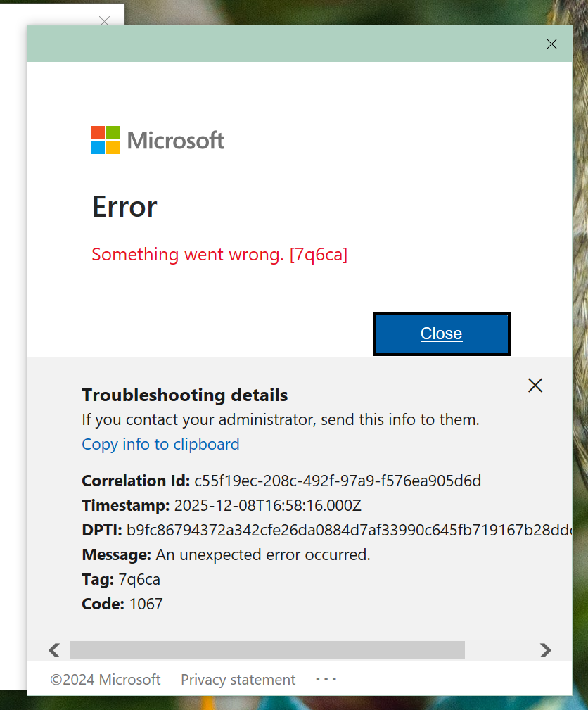Screen dimensions: 588x710
Task: Click the Code 1067 value
Action: [146, 604]
